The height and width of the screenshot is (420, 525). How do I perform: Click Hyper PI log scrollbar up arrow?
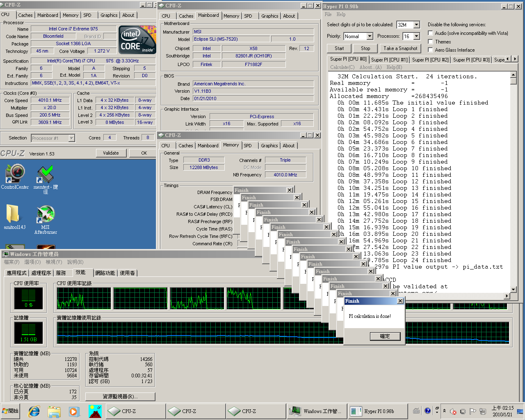pos(513,75)
